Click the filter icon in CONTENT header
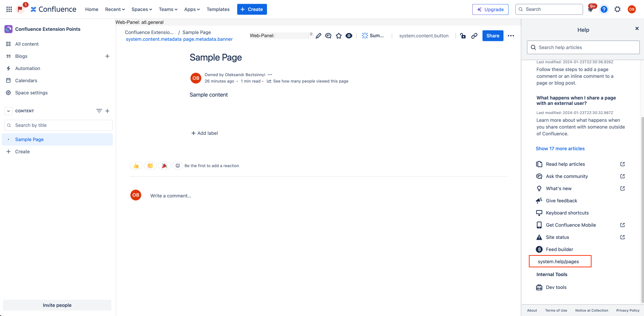Screen dimensions: 644x316 point(99,111)
